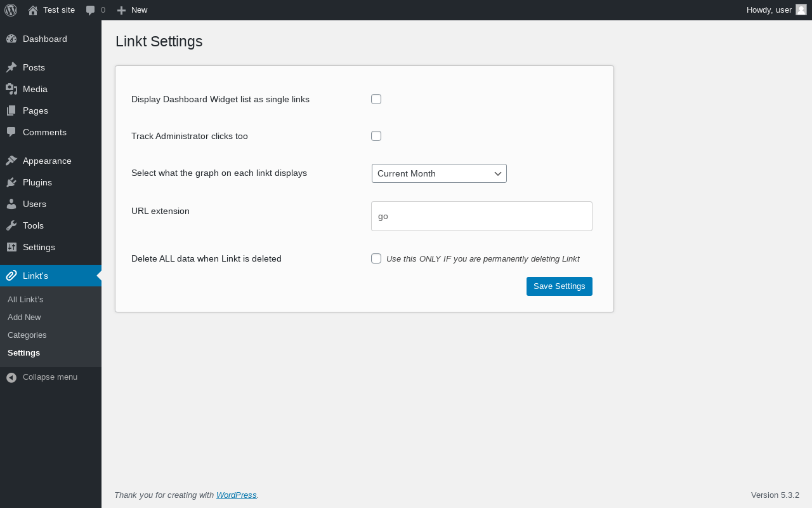Open the Posts menu label
This screenshot has height=508, width=812.
pos(34,67)
